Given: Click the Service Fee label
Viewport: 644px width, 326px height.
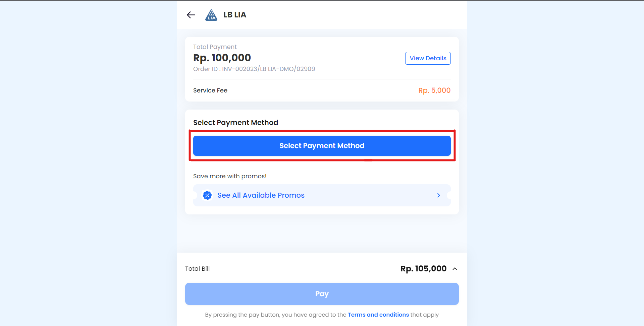Looking at the screenshot, I should tap(210, 90).
